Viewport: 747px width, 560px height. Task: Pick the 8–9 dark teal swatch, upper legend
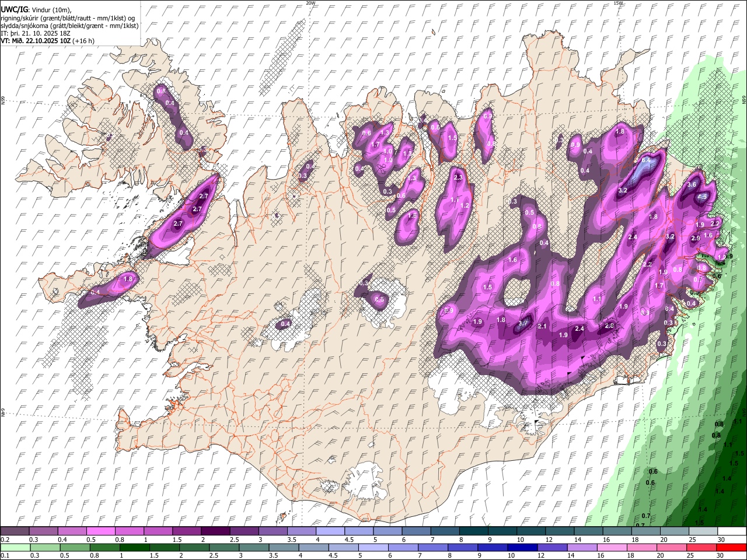[x=473, y=531]
